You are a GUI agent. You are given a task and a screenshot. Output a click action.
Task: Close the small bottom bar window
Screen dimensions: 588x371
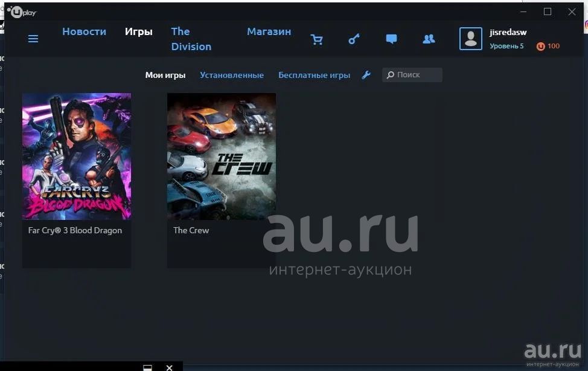coord(169,367)
